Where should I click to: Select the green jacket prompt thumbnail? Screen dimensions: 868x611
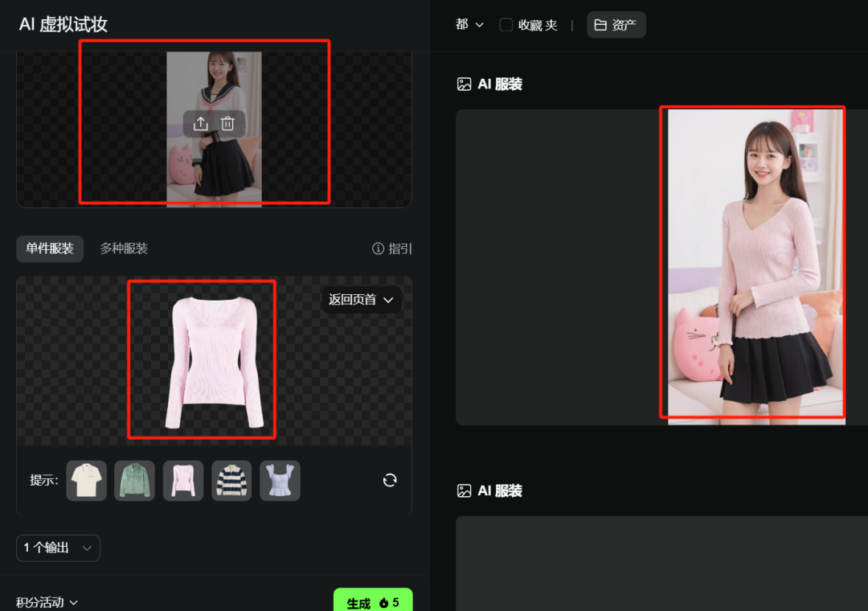[x=134, y=480]
